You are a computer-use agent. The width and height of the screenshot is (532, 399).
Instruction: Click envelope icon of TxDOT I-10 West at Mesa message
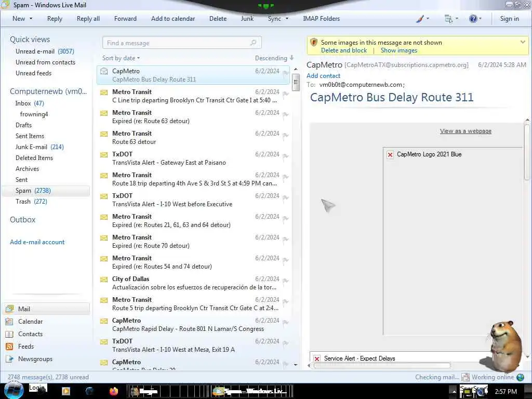click(x=104, y=341)
